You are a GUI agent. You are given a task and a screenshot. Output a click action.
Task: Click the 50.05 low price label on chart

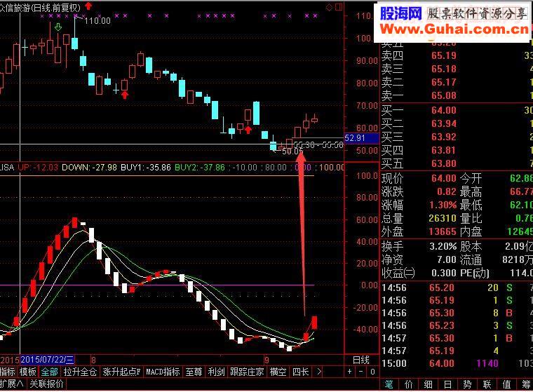(292, 151)
